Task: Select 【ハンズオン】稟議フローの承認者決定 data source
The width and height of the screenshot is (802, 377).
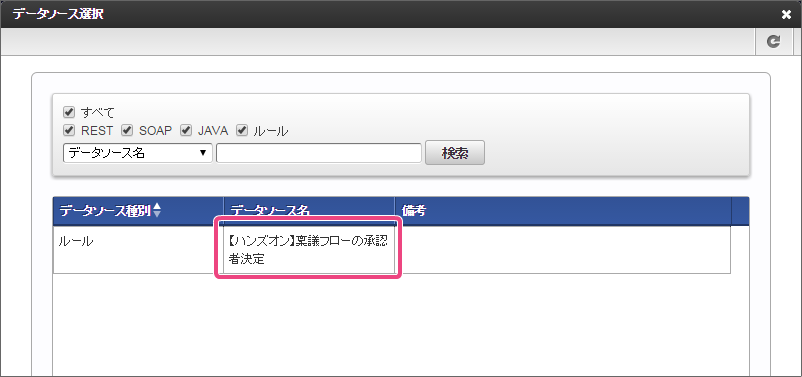Action: pyautogui.click(x=309, y=250)
